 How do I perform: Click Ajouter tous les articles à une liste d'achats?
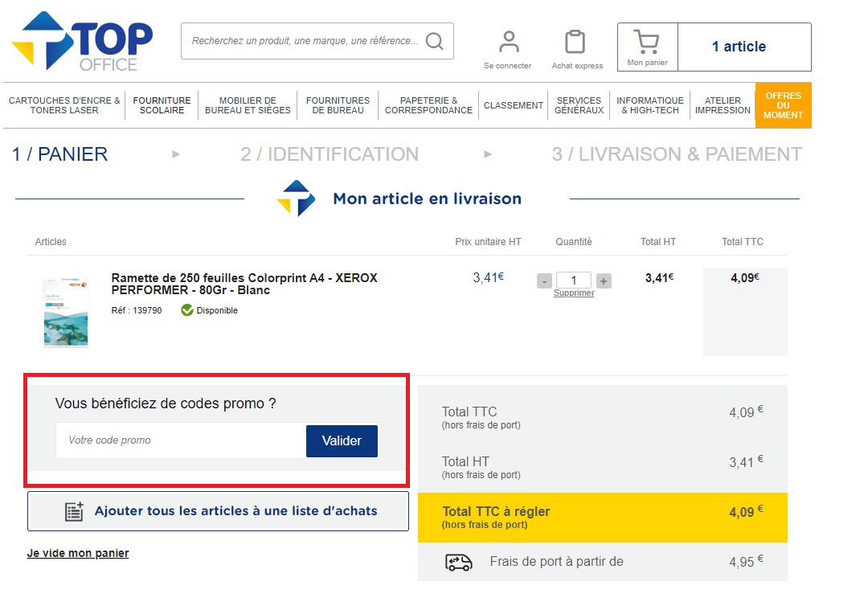[218, 511]
